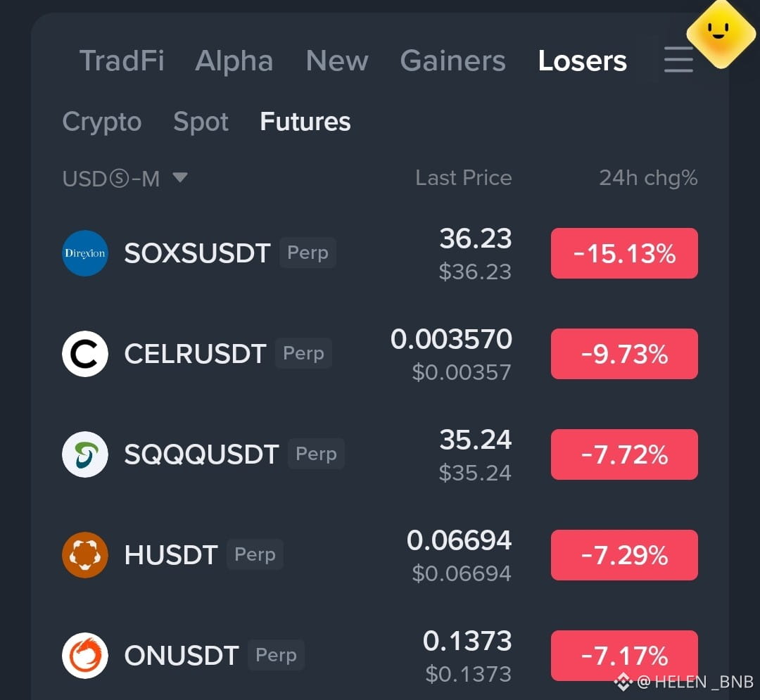The height and width of the screenshot is (700, 760).
Task: Tap the SQQQUSDT coin logo
Action: (x=85, y=454)
